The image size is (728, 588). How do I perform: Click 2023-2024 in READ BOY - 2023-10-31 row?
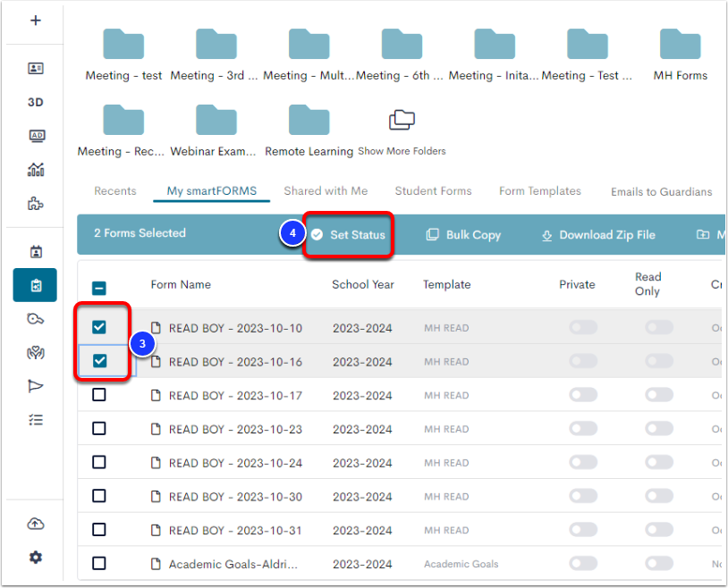pos(362,531)
